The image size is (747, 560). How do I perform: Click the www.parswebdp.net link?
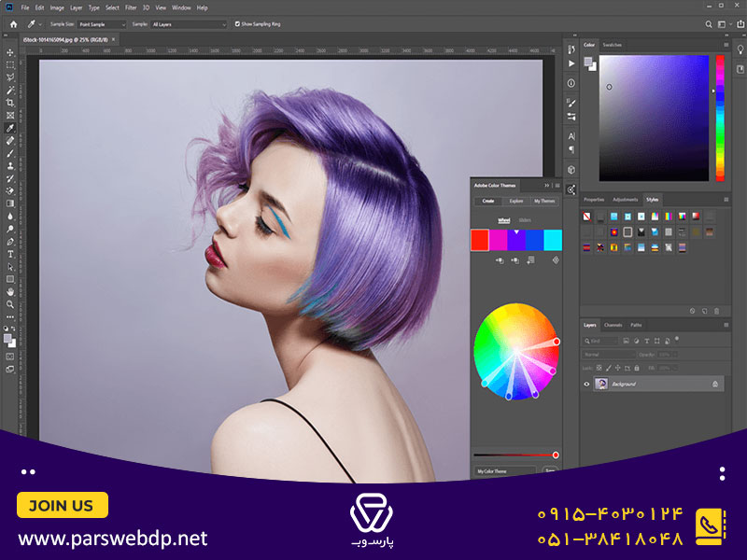(113, 539)
